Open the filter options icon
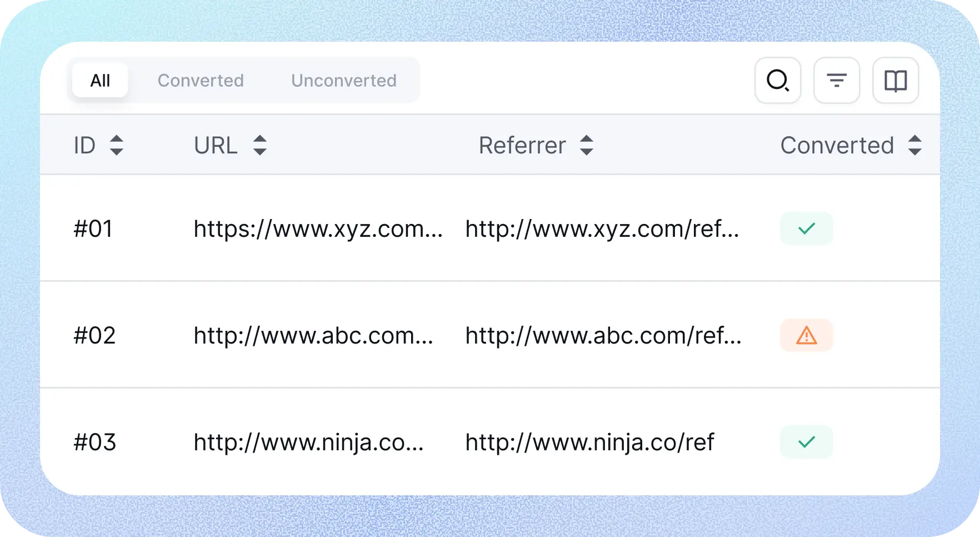 (836, 81)
